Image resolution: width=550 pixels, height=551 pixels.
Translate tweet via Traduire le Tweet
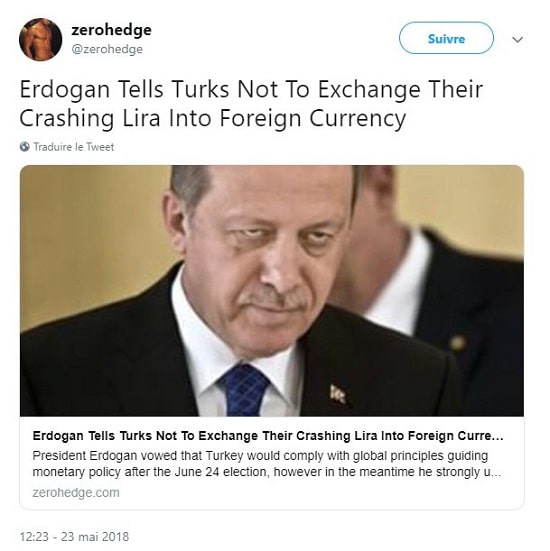(x=74, y=147)
